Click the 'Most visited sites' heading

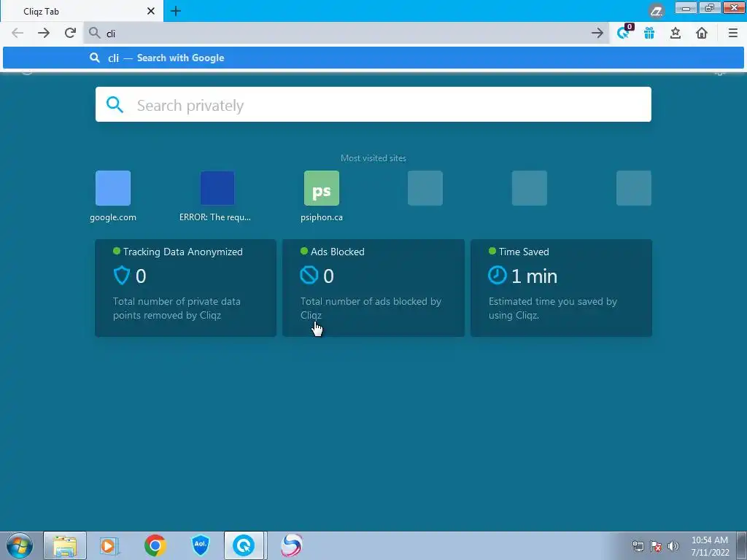coord(373,158)
